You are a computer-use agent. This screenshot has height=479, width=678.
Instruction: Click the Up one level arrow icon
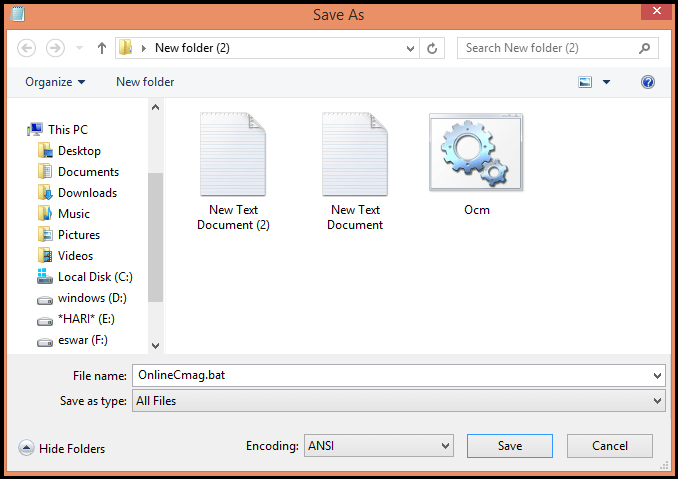[102, 48]
